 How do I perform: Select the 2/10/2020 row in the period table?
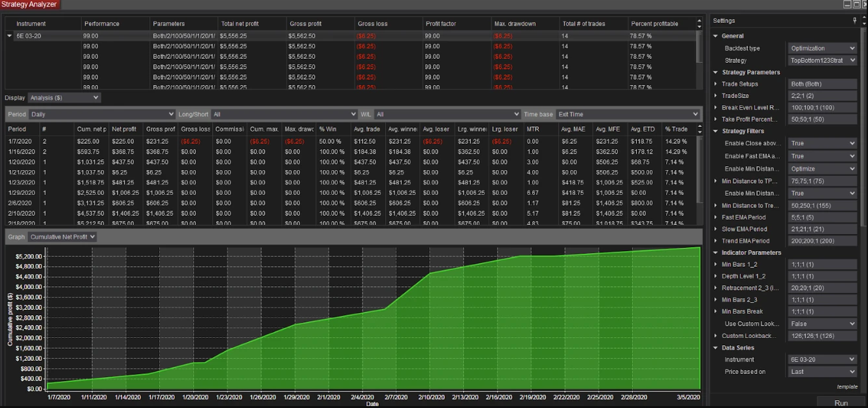point(349,213)
